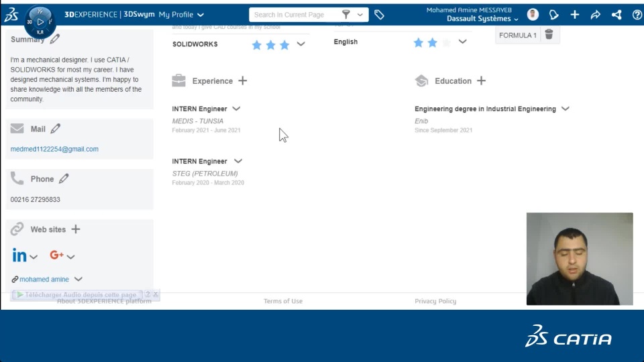Viewport: 644px width, 362px height.
Task: Click the Web sites chain link icon
Action: tap(17, 229)
